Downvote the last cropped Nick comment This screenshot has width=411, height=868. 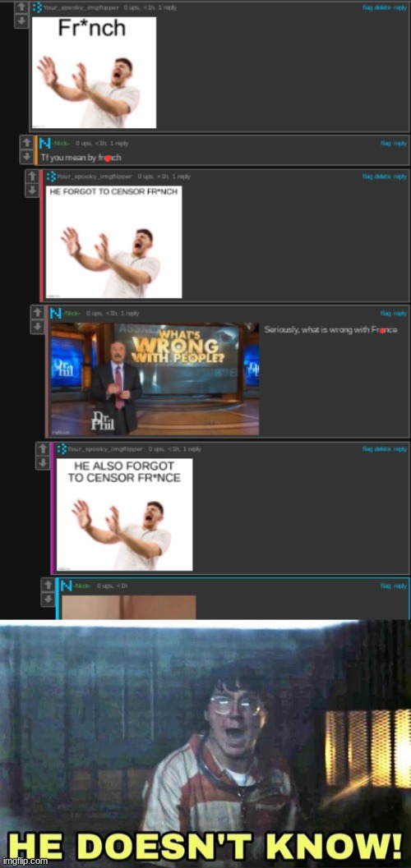click(x=48, y=599)
